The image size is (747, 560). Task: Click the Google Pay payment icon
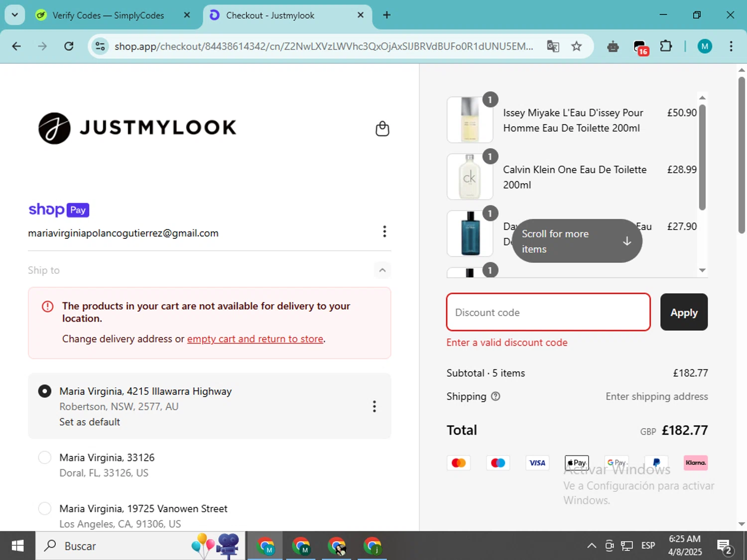617,463
